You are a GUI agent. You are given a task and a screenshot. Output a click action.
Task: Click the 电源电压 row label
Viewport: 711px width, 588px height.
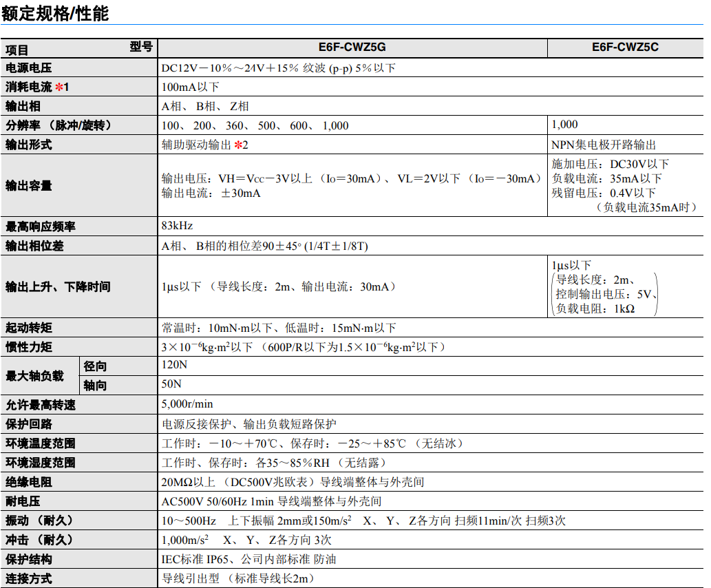click(x=29, y=68)
